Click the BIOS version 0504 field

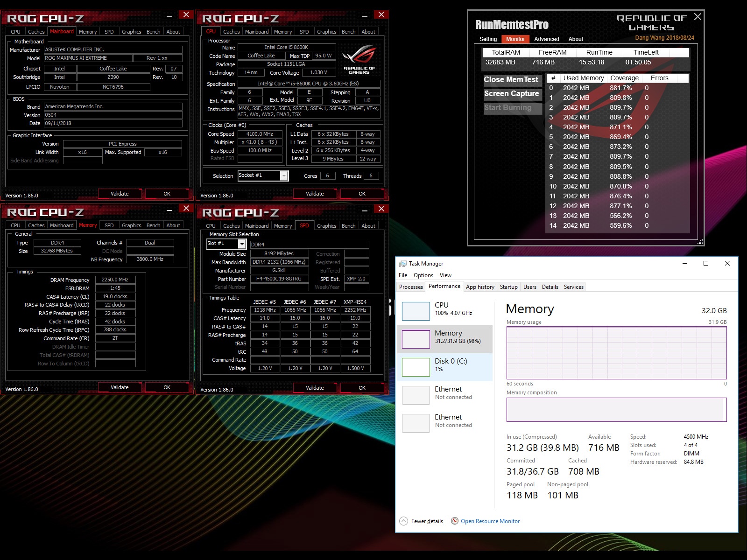pyautogui.click(x=113, y=115)
